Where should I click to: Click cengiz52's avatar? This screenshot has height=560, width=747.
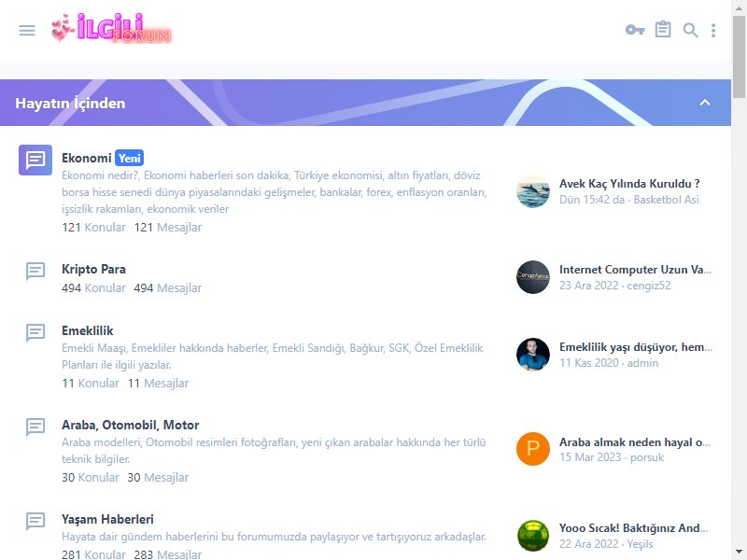click(533, 277)
